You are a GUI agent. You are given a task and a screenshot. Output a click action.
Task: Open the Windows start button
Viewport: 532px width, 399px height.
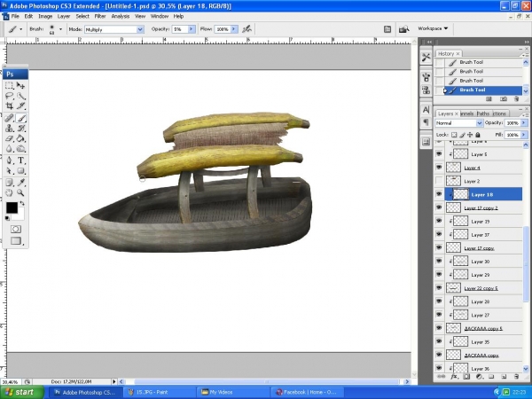pyautogui.click(x=21, y=392)
